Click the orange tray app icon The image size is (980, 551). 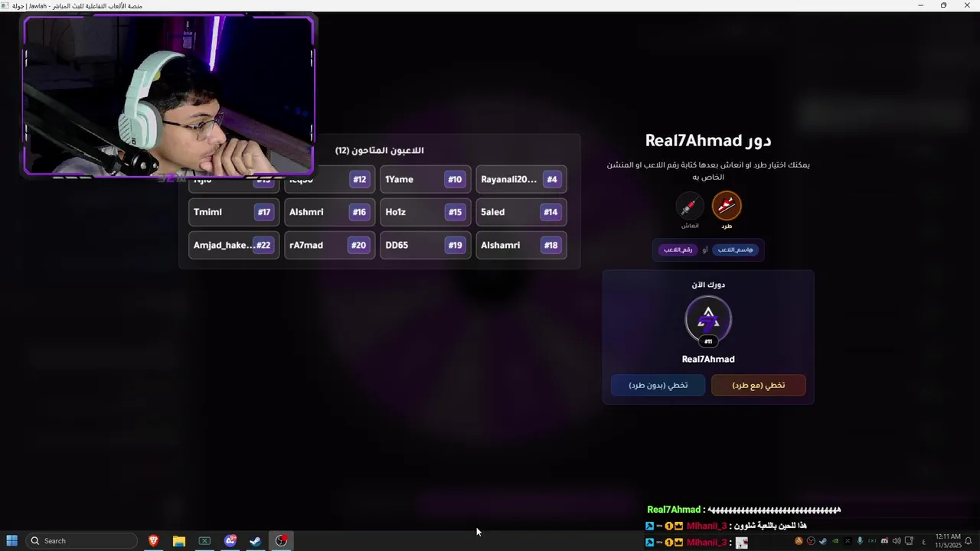[x=799, y=541]
